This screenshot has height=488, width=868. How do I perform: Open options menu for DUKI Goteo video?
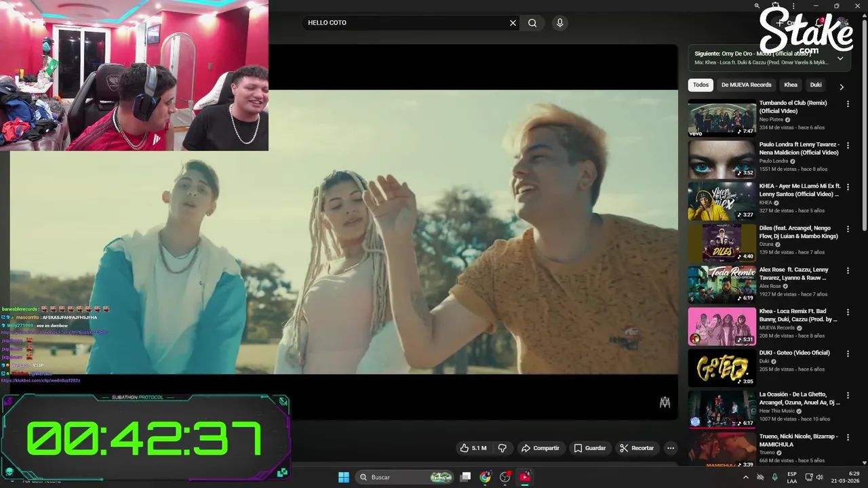(x=848, y=353)
